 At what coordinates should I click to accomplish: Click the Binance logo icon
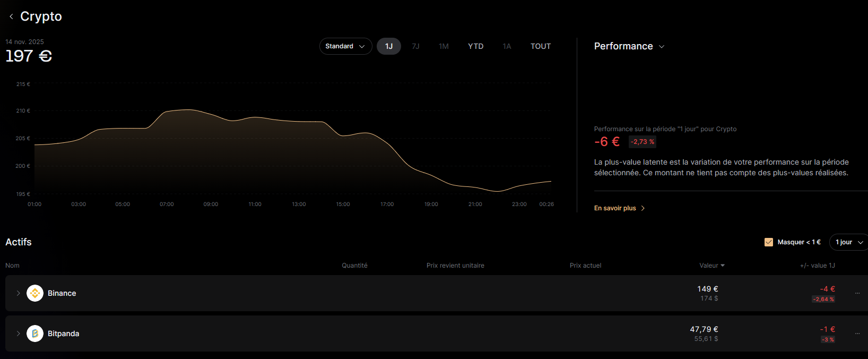(35, 293)
